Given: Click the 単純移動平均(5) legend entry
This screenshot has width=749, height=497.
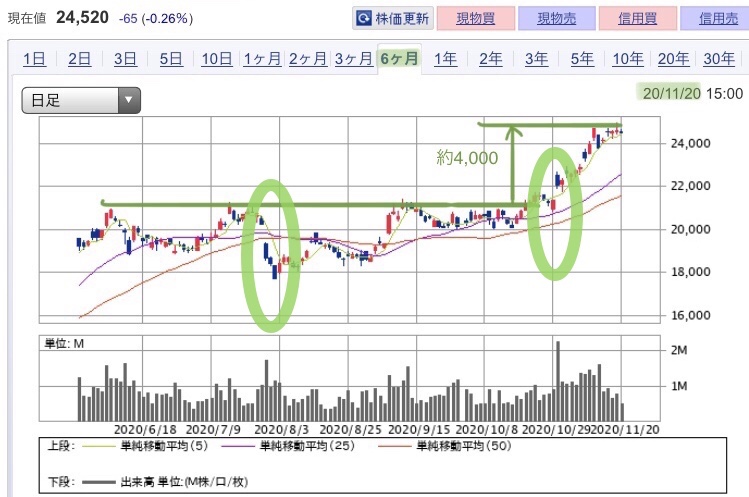Looking at the screenshot, I should coord(145,446).
